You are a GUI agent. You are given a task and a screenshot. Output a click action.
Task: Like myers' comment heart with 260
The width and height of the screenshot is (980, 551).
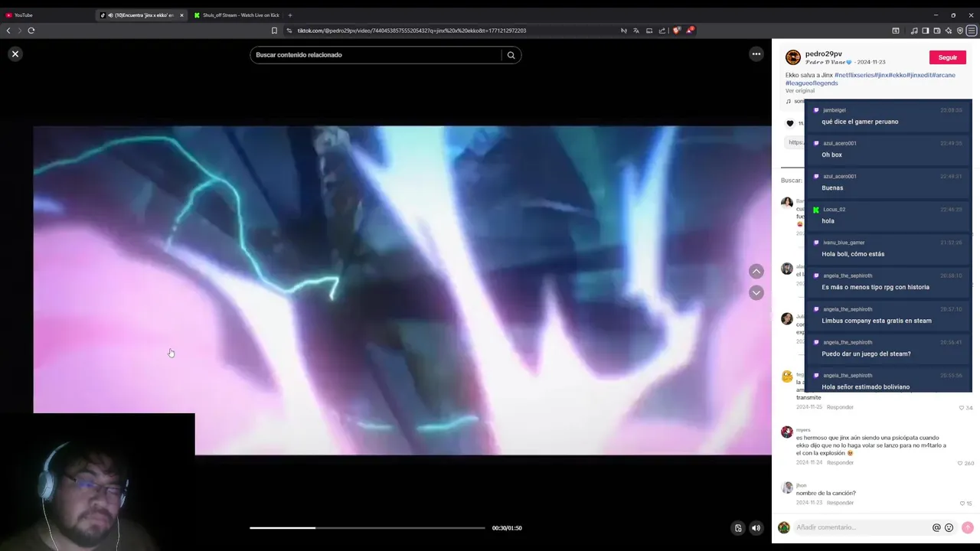click(x=962, y=463)
